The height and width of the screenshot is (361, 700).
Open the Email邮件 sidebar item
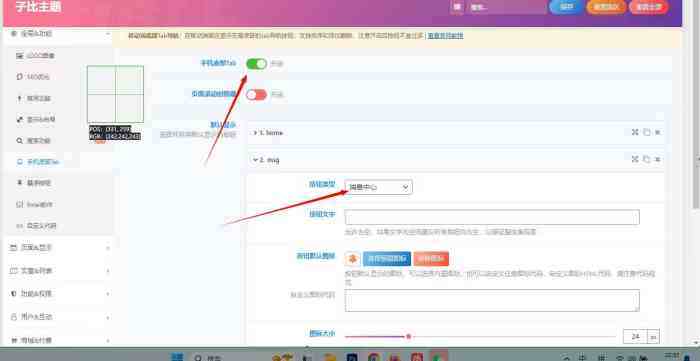pyautogui.click(x=35, y=204)
